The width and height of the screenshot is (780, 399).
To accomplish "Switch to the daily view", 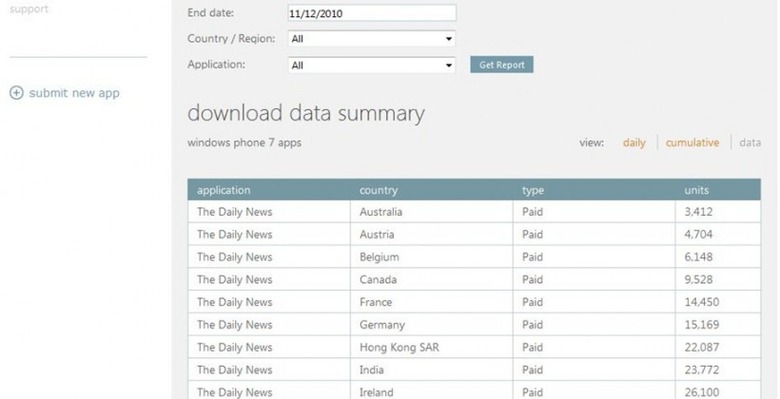I will pyautogui.click(x=634, y=143).
